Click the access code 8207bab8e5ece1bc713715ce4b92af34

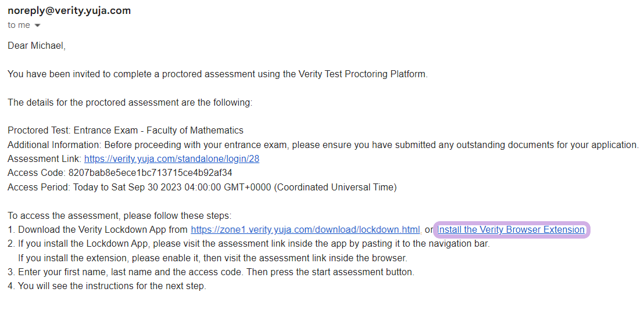click(151, 173)
